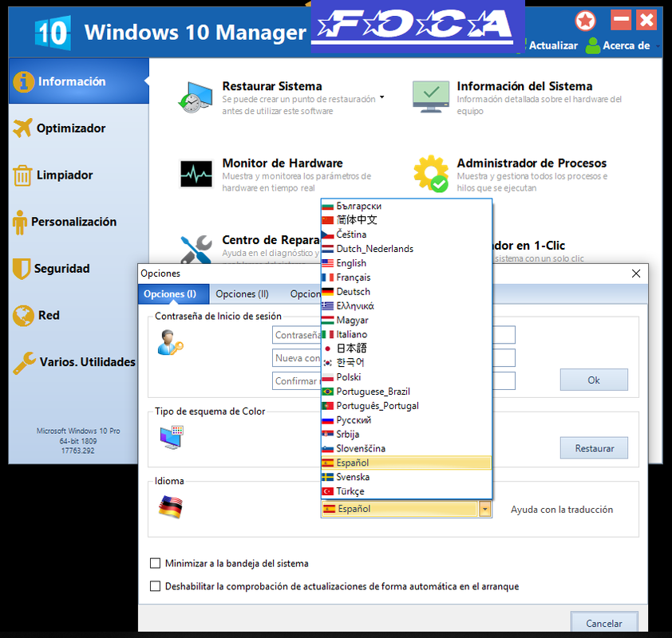Select Français from language list
Image resolution: width=672 pixels, height=638 pixels.
pyautogui.click(x=406, y=278)
